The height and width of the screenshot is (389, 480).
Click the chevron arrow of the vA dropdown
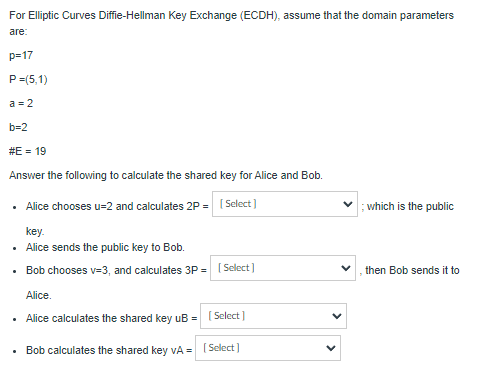[x=331, y=348]
